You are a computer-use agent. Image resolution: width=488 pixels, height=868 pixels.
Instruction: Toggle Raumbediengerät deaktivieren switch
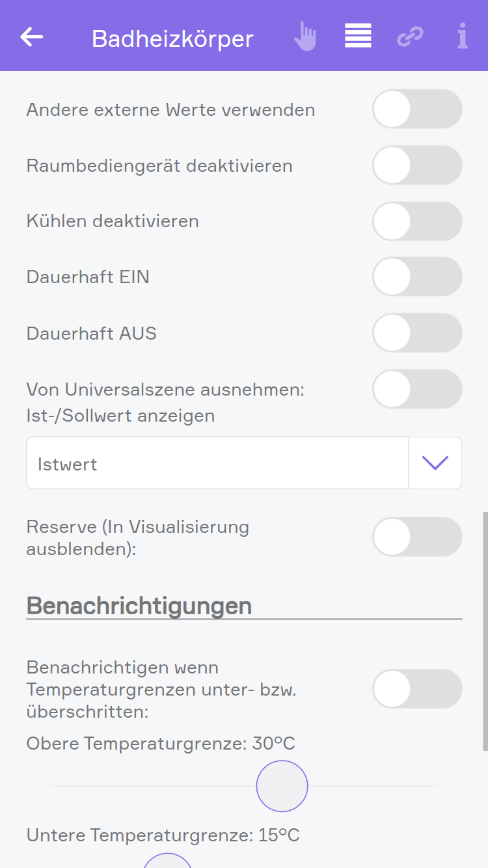(416, 165)
